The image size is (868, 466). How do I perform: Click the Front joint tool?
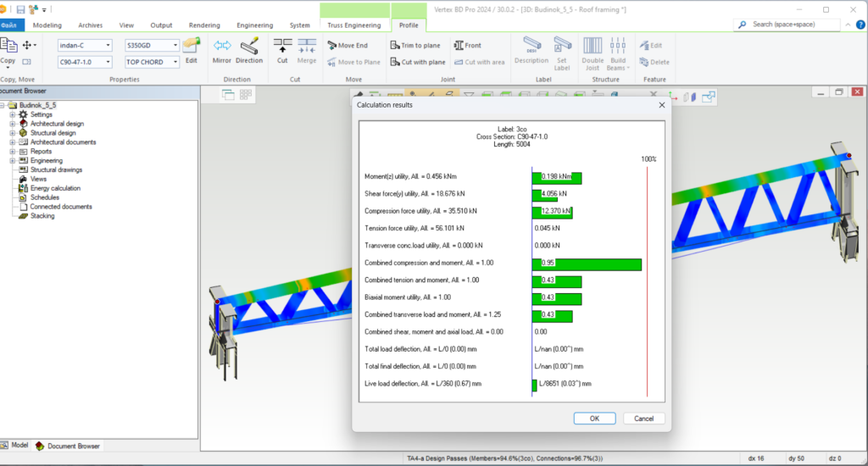pos(467,46)
